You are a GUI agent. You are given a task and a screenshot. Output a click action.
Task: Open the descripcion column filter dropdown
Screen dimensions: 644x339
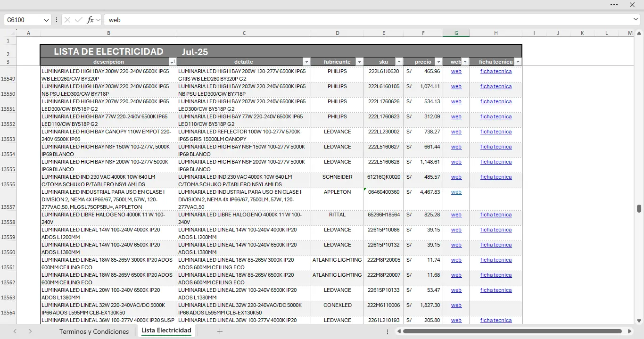172,62
